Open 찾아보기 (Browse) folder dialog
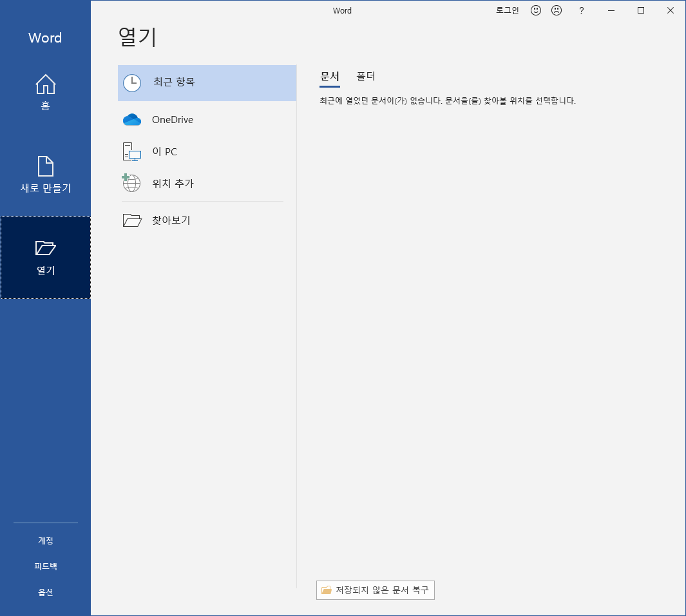 pos(207,220)
